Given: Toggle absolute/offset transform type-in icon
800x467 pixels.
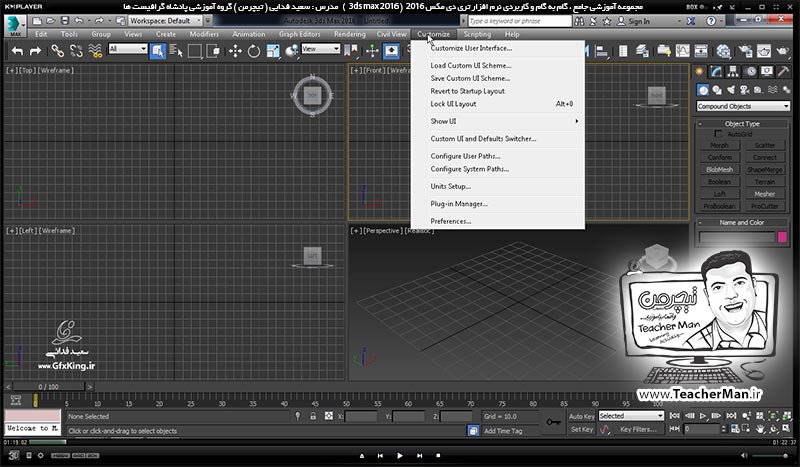Looking at the screenshot, I should (329, 416).
